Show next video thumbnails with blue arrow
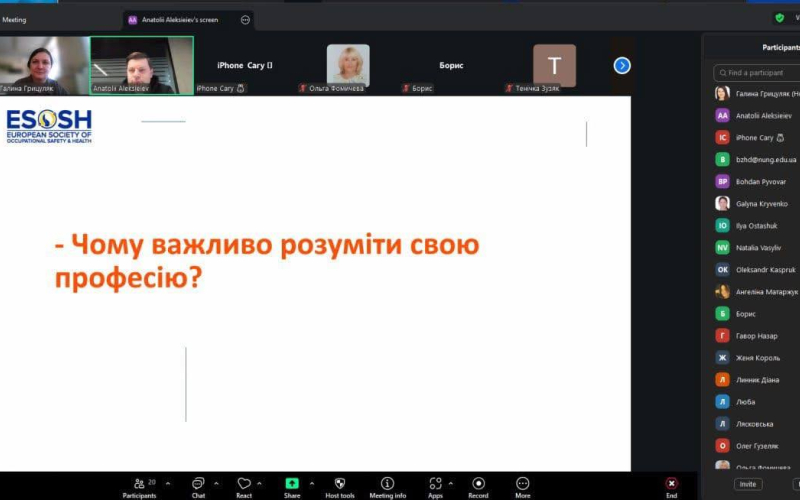Screen dimensions: 800x500 (622, 65)
